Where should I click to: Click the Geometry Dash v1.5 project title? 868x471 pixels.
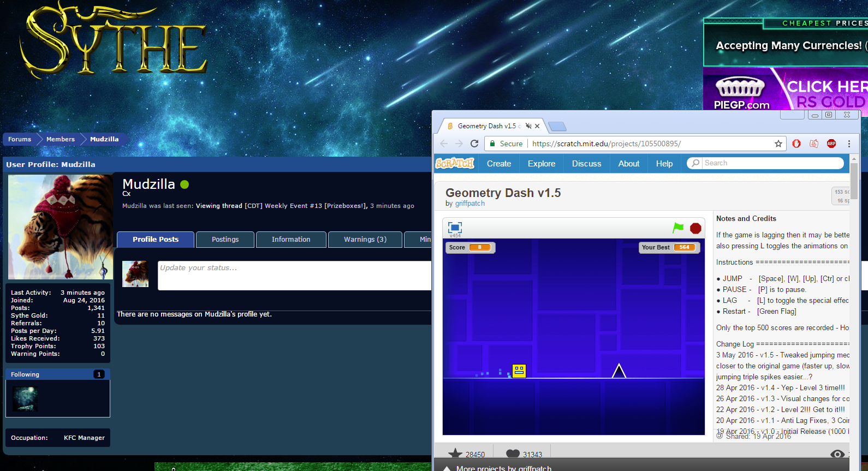click(x=503, y=193)
